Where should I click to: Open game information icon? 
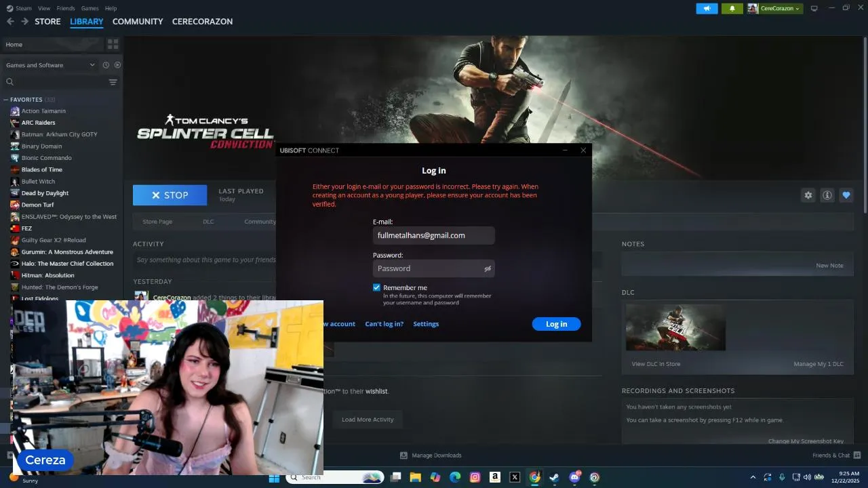click(x=827, y=195)
